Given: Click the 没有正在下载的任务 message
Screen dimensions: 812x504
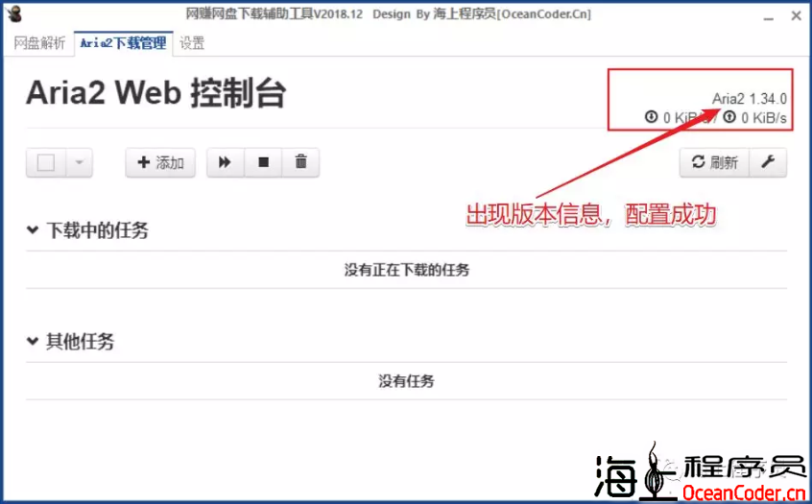Looking at the screenshot, I should [x=407, y=270].
